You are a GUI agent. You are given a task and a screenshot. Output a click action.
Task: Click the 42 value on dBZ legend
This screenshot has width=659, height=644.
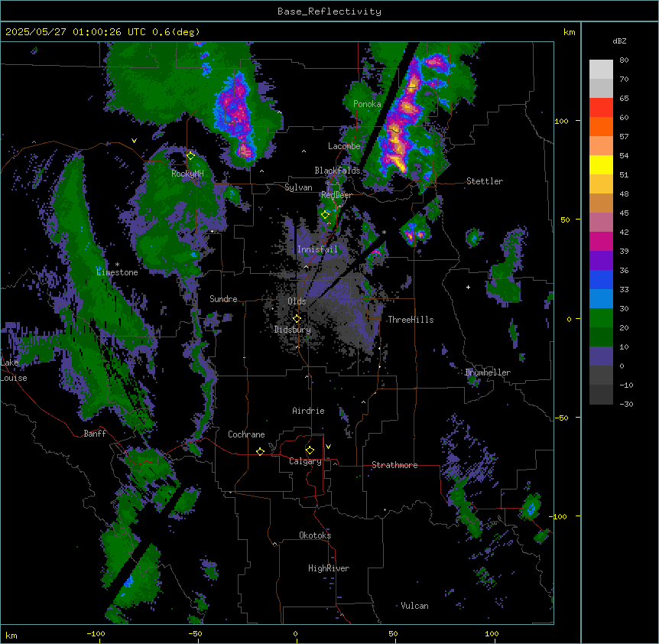pyautogui.click(x=624, y=232)
